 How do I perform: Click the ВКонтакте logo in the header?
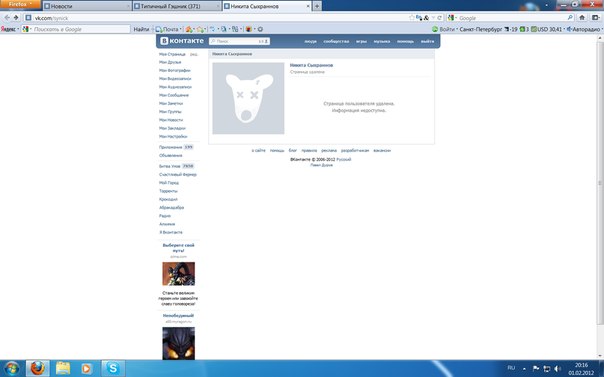pyautogui.click(x=182, y=41)
